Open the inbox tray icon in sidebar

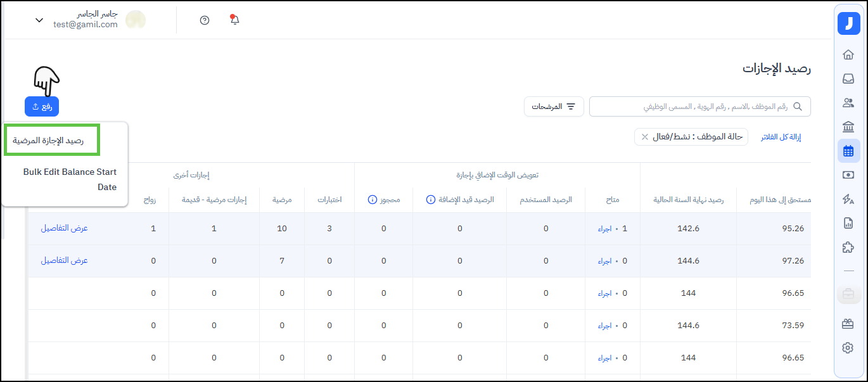click(848, 79)
